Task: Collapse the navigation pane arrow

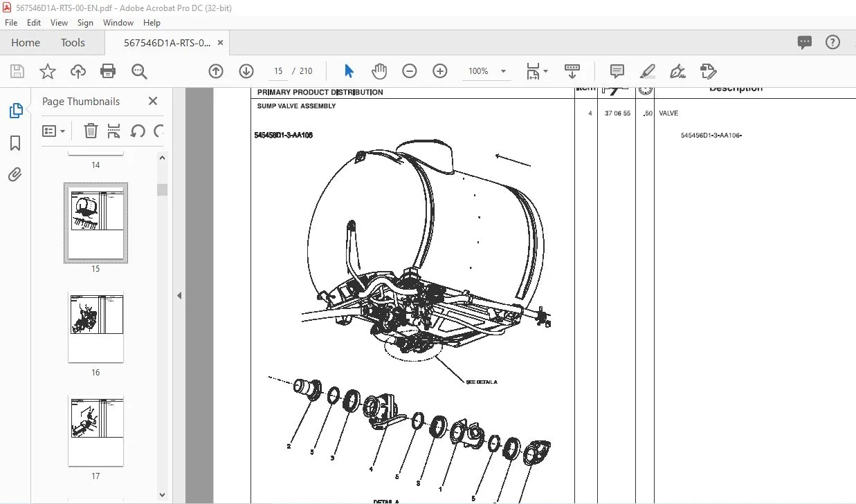Action: [x=179, y=295]
